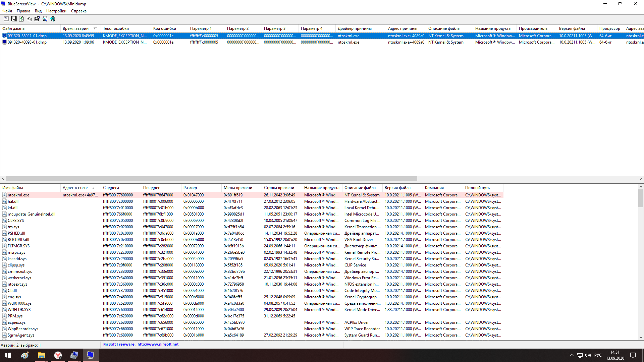The width and height of the screenshot is (644, 362).
Task: Open Advanced Options toolbar icon
Action: pyautogui.click(x=6, y=19)
